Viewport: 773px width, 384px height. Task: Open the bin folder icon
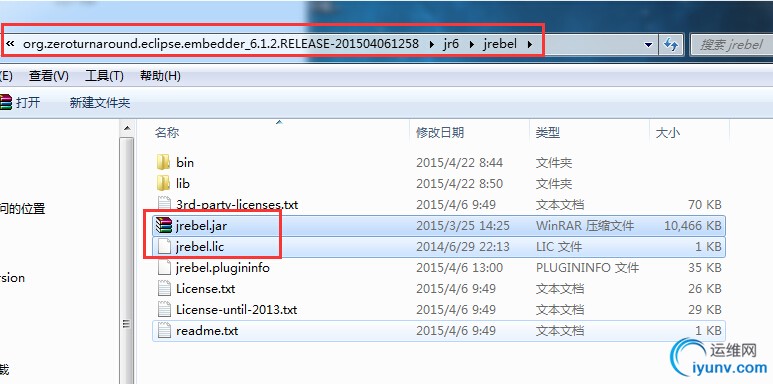(163, 162)
